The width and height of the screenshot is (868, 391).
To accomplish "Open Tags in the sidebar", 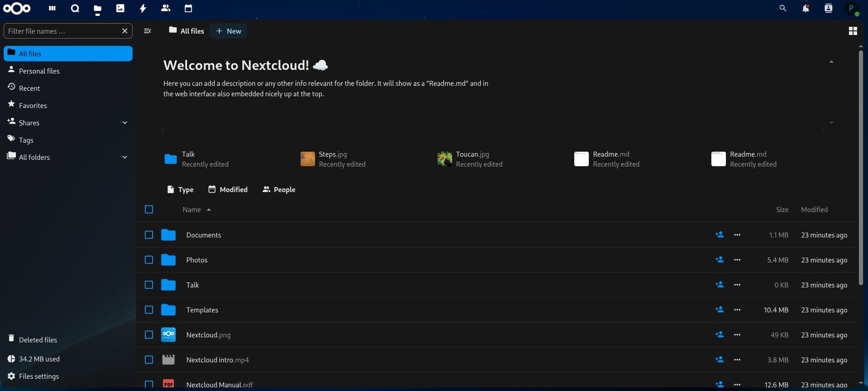I will [x=68, y=140].
